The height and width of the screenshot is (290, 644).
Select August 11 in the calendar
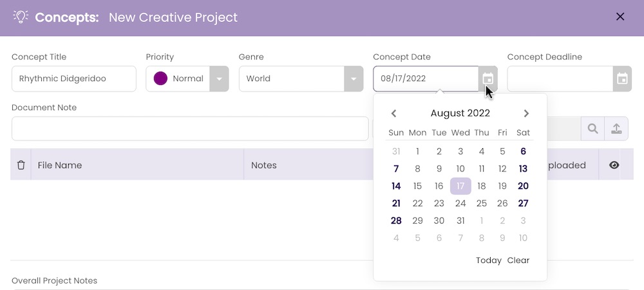tap(482, 169)
